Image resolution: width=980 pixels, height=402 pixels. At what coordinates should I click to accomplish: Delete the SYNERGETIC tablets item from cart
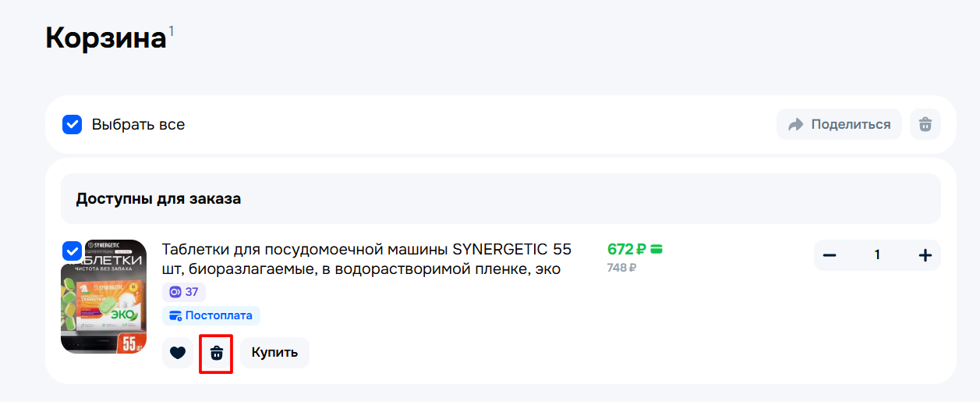pyautogui.click(x=217, y=353)
